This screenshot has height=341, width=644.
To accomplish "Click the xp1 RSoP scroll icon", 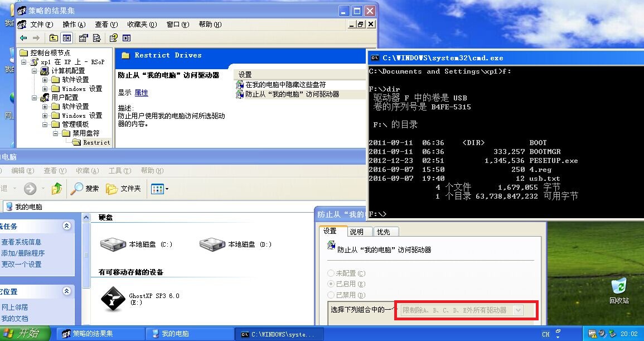I will pos(35,62).
